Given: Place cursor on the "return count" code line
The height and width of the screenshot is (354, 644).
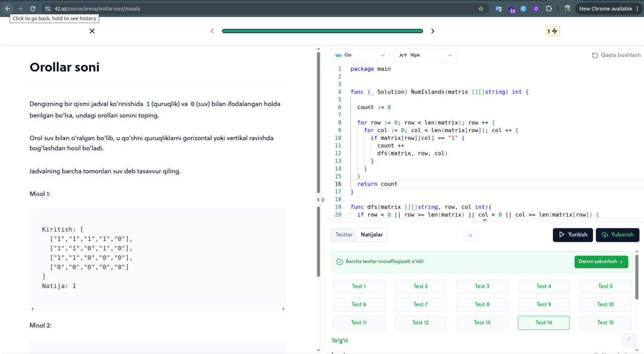Looking at the screenshot, I should (377, 184).
